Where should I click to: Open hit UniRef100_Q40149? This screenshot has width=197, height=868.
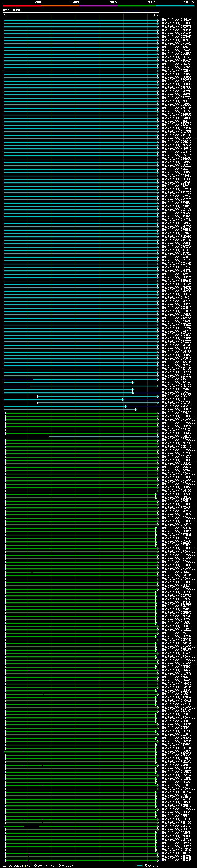[177, 379]
